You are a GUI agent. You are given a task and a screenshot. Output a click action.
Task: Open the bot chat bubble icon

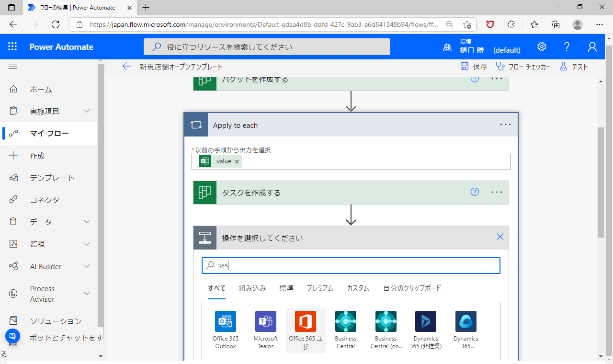(13, 336)
